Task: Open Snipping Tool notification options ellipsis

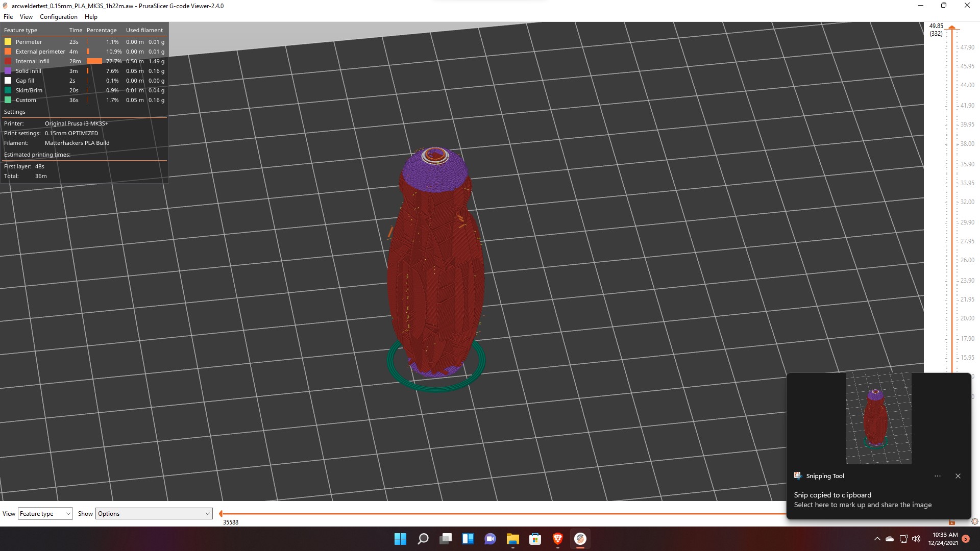Action: point(937,476)
